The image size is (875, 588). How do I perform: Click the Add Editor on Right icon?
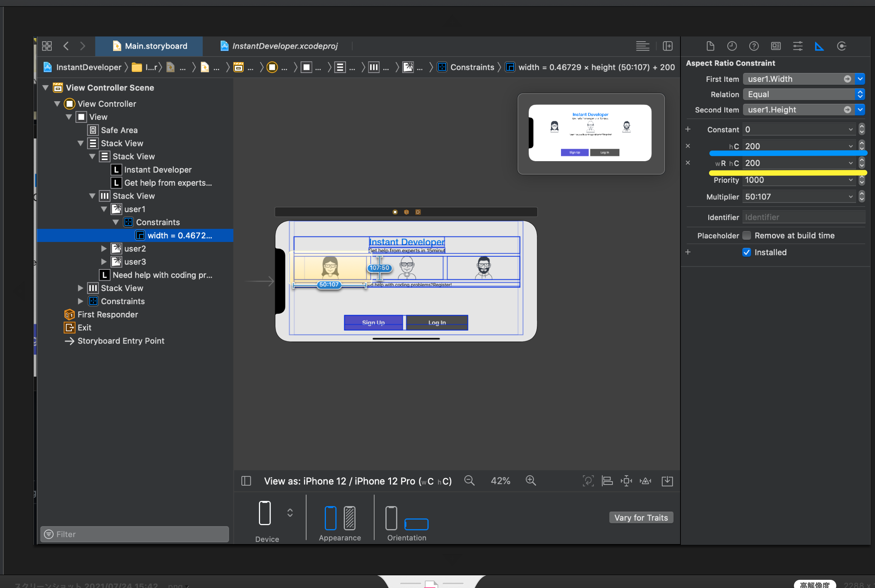(x=667, y=46)
